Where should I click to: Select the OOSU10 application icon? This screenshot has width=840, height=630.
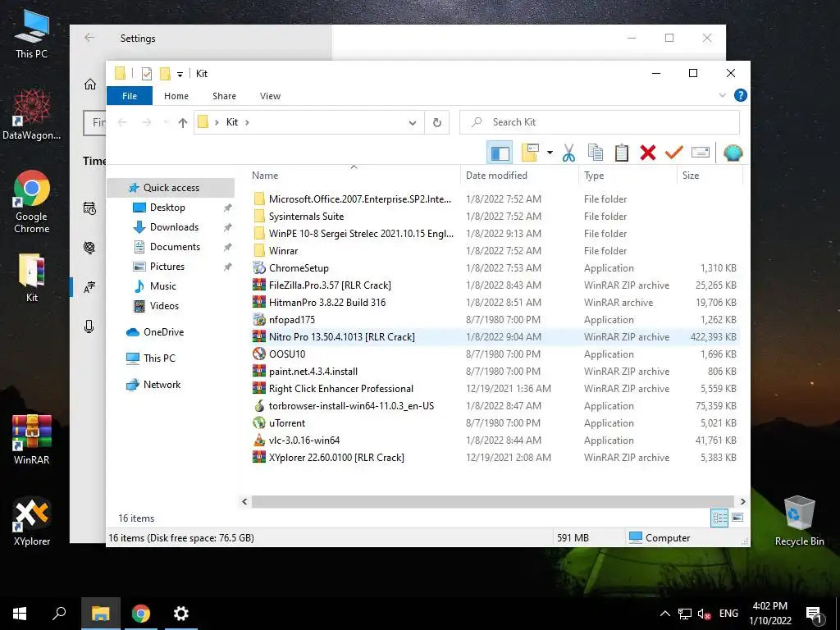[x=259, y=354]
